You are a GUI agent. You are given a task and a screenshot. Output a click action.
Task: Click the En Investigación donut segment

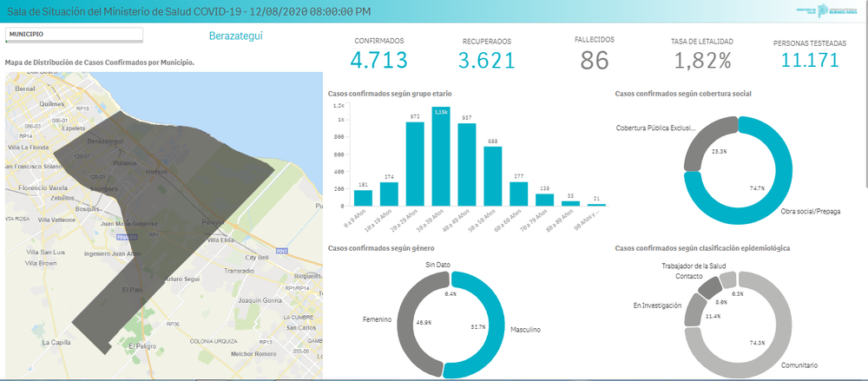coord(693,314)
